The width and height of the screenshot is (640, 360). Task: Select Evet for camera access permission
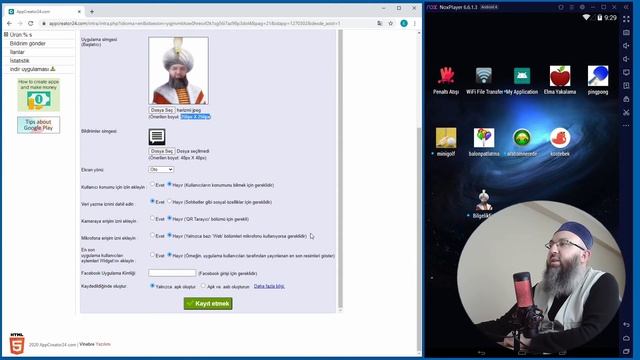[152, 218]
